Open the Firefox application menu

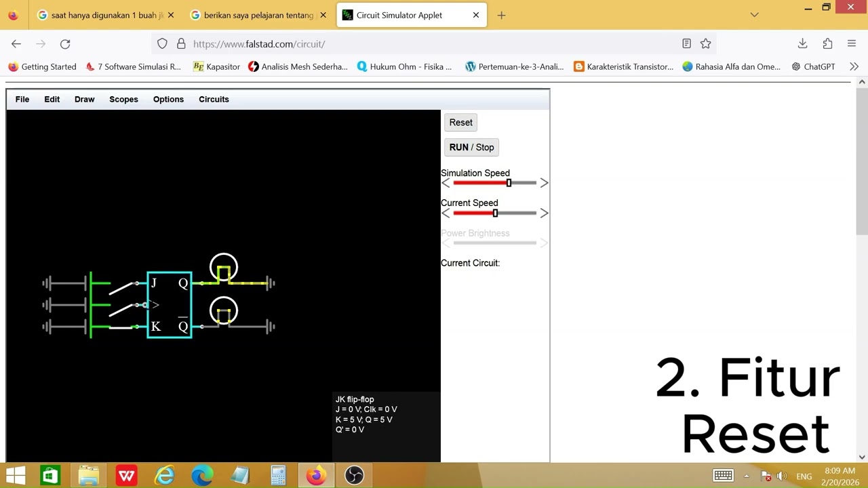[x=852, y=43]
